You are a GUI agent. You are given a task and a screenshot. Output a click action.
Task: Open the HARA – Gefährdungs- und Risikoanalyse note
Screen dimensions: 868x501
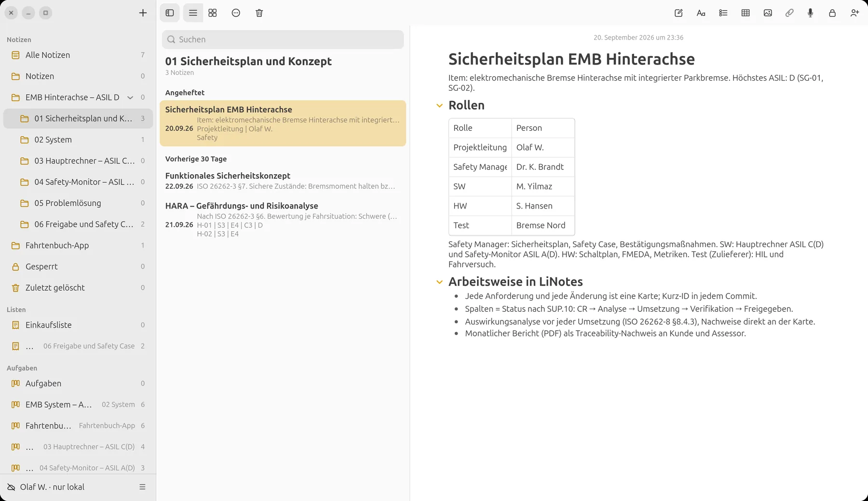pyautogui.click(x=283, y=220)
